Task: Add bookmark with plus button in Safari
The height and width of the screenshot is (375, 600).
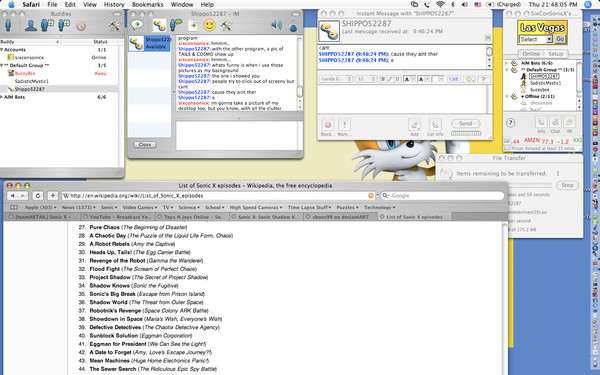Action: tap(52, 196)
